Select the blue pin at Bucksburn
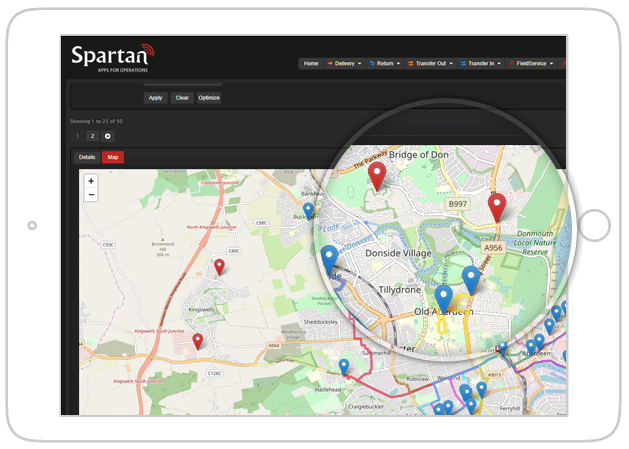Image resolution: width=629 pixels, height=449 pixels. tap(308, 211)
